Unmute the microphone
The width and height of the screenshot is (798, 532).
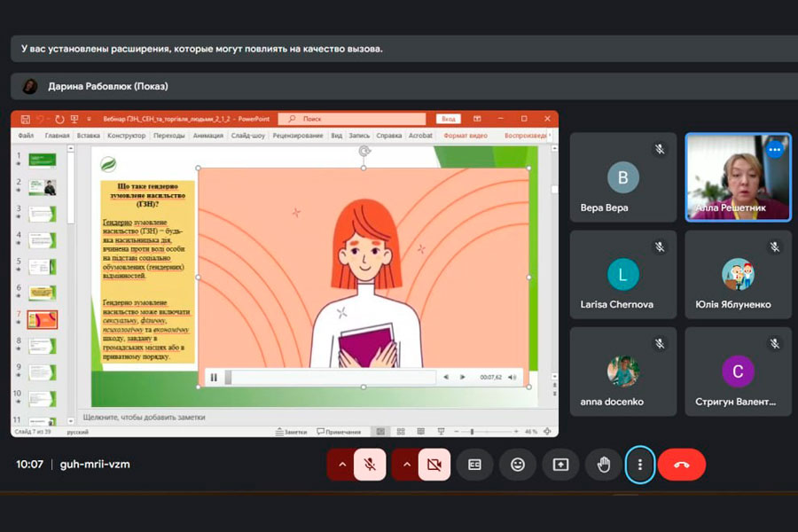click(x=370, y=465)
